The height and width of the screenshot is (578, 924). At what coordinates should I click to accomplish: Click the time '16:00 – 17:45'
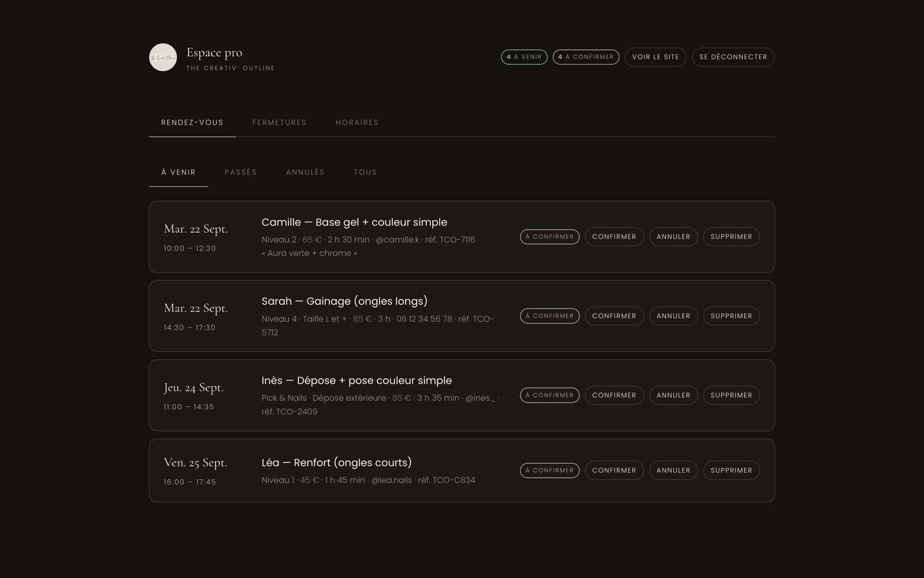(x=189, y=482)
